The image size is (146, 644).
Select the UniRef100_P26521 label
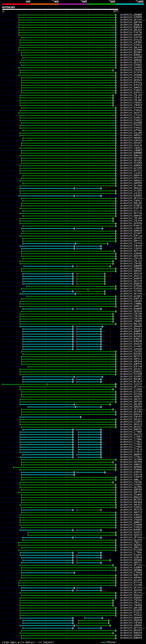[x=131, y=45]
